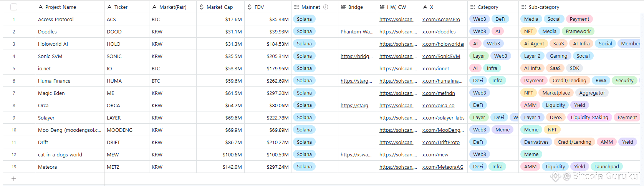Select the X column header
Viewport: 644px width, 186px height.
(444, 7)
